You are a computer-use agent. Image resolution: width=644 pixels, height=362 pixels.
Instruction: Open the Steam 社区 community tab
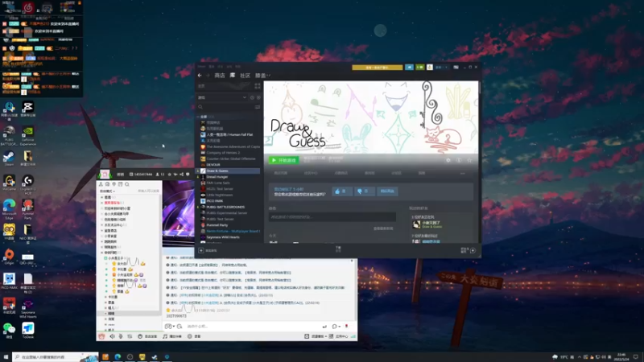(x=246, y=76)
